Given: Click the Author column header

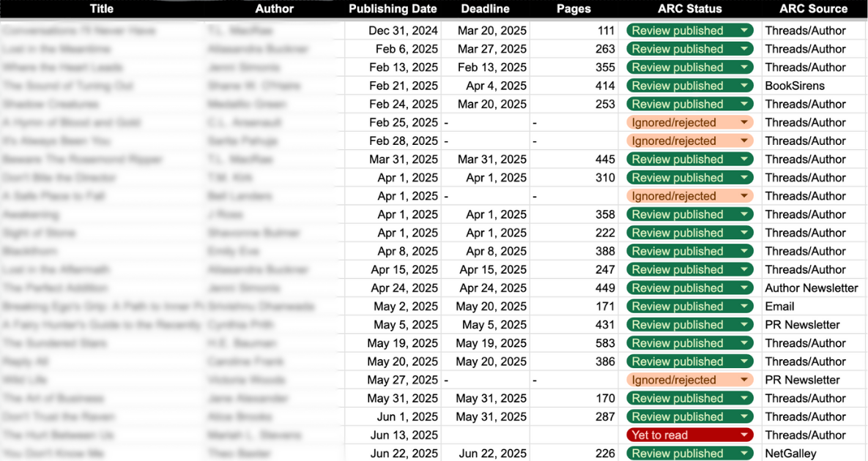Looking at the screenshot, I should click(x=275, y=9).
